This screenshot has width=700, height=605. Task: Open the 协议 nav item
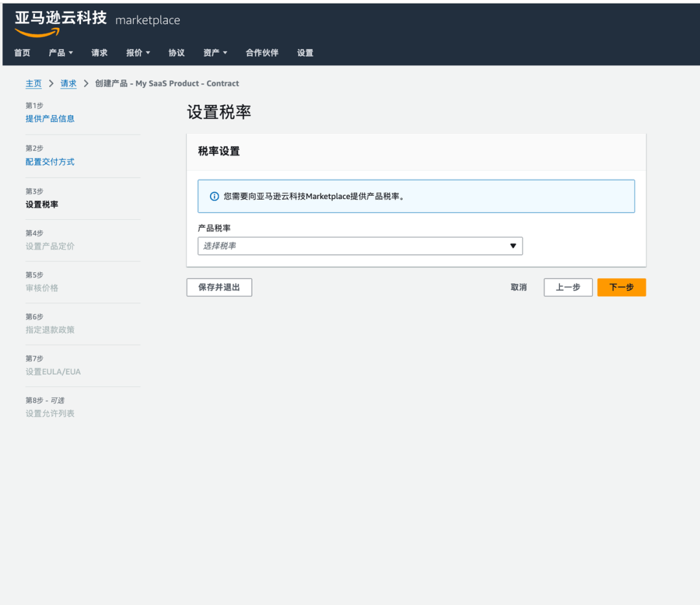pos(177,53)
